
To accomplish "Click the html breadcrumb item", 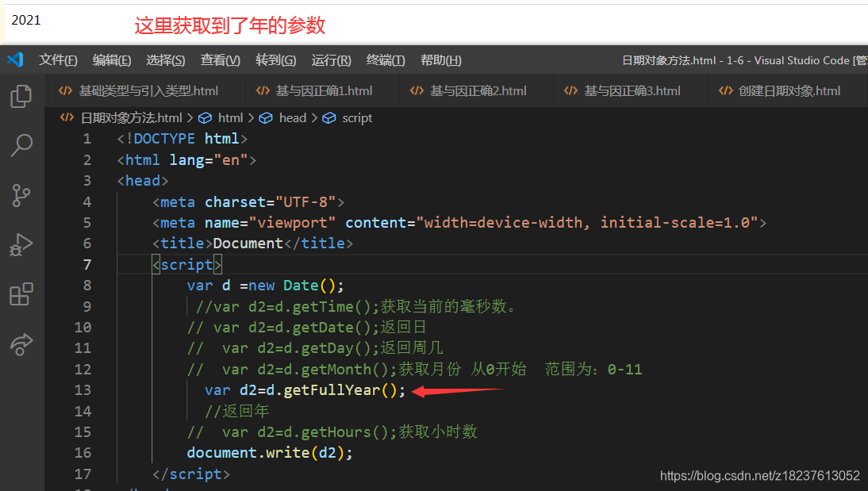I will (x=221, y=118).
